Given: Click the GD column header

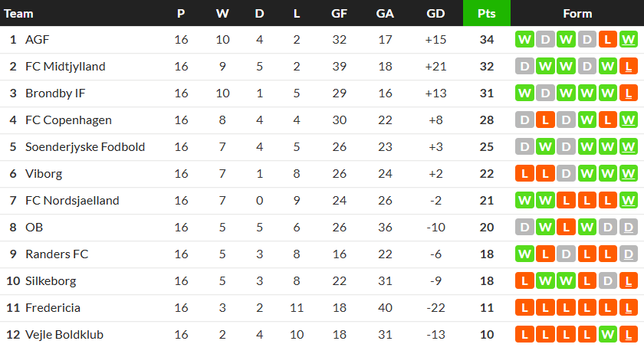Looking at the screenshot, I should click(435, 13).
